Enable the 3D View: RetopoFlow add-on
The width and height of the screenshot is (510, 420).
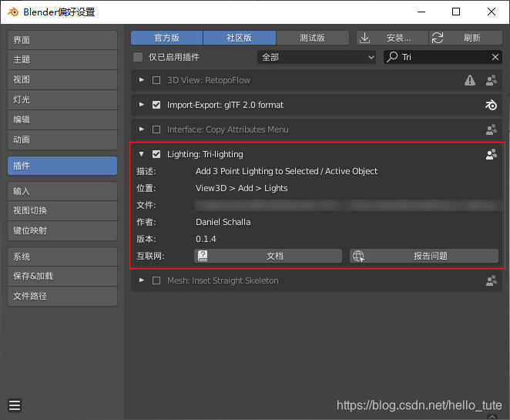pos(156,80)
